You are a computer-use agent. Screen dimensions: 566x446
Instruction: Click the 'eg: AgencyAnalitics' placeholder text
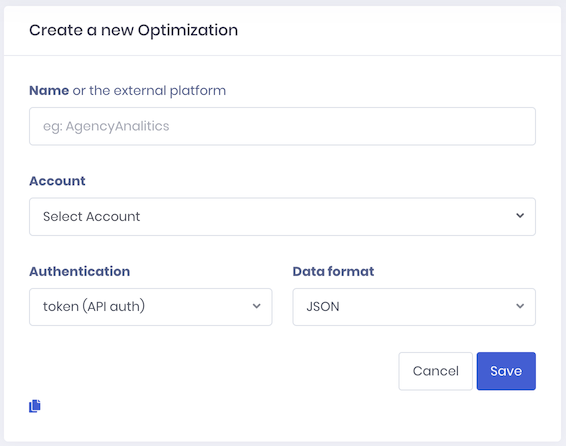106,126
